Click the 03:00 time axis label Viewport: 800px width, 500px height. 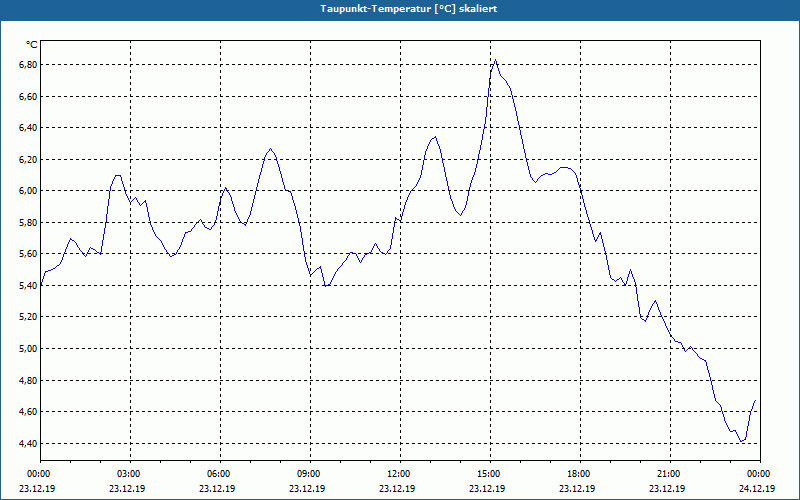pyautogui.click(x=130, y=474)
